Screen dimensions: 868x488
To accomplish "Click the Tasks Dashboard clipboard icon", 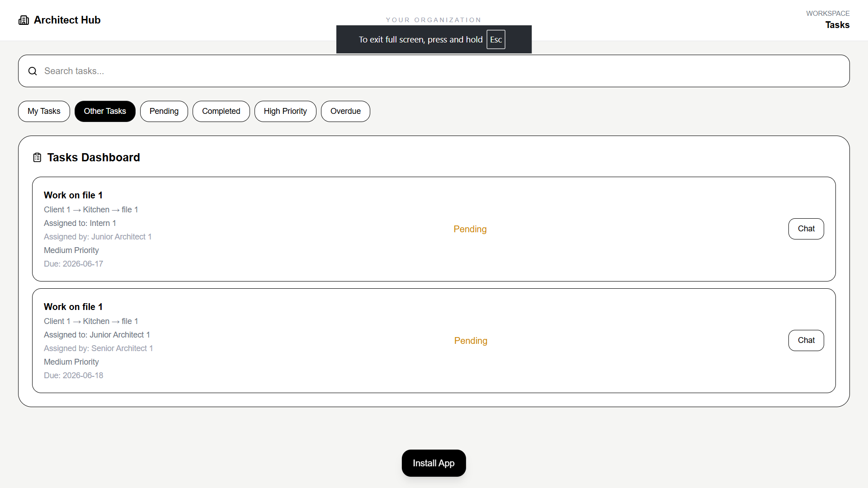I will tap(37, 157).
